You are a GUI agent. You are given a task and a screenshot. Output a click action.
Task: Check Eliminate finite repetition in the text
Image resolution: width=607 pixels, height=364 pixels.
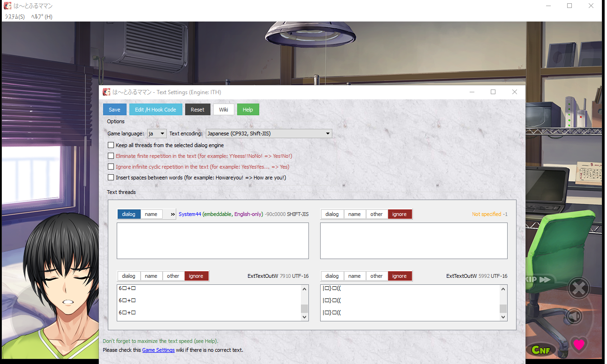[x=111, y=156]
